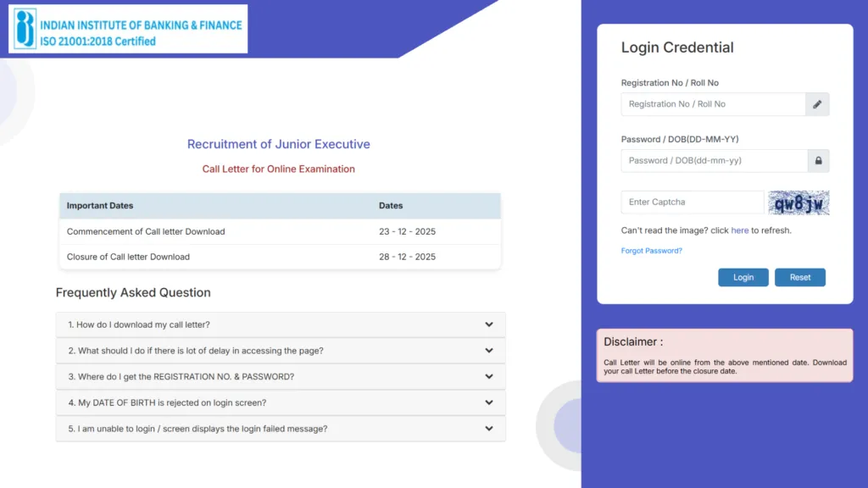The width and height of the screenshot is (868, 488).
Task: Expand the 'How do I download my call letter' FAQ
Action: (x=280, y=324)
